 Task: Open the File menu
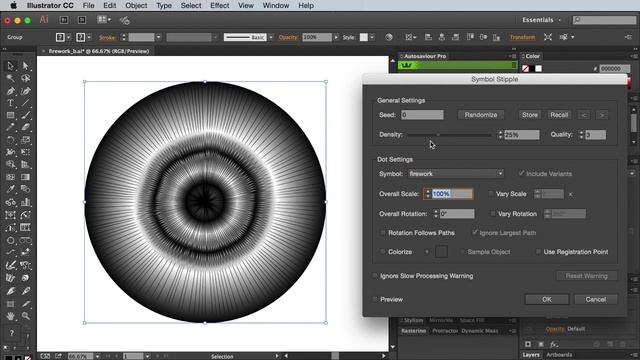(x=89, y=5)
